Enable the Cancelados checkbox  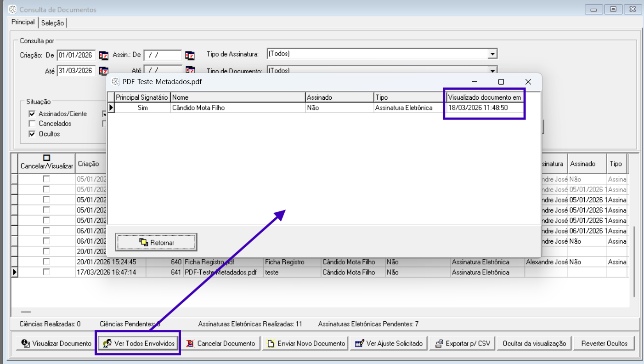point(32,124)
